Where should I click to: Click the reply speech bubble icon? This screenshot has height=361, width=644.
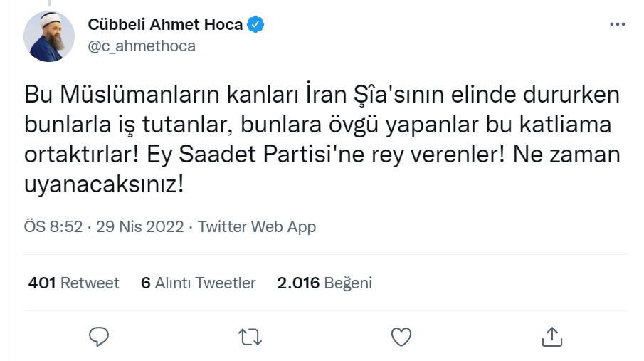pos(100,336)
